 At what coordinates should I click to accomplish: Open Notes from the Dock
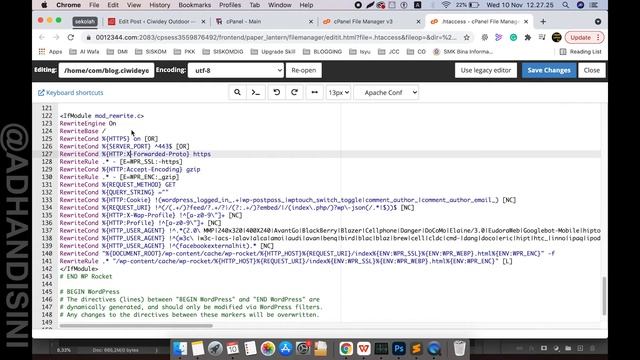198,348
